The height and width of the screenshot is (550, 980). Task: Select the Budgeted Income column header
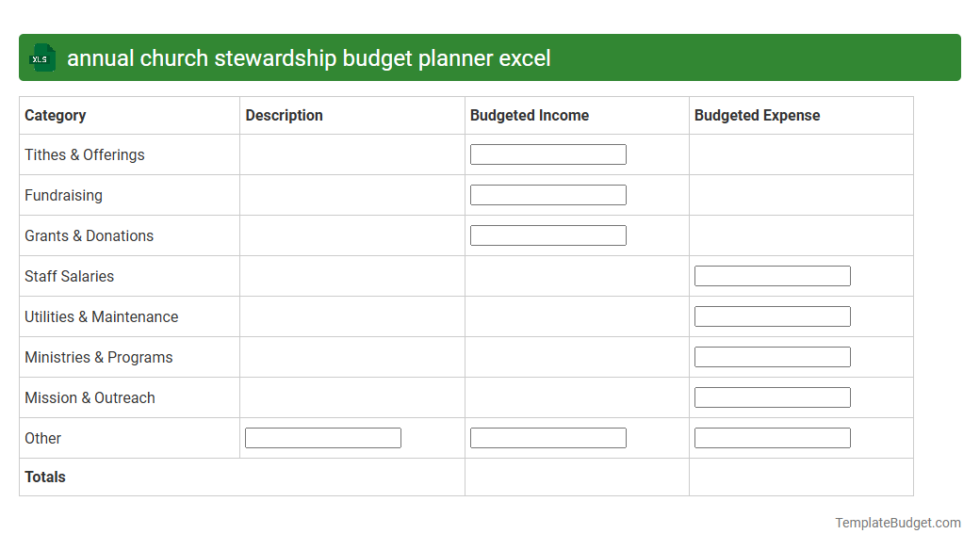pos(529,115)
